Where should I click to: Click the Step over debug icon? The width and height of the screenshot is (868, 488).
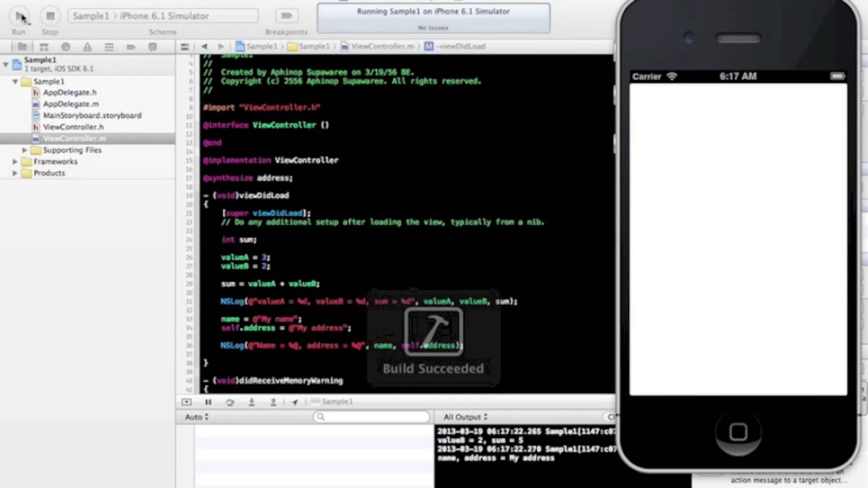click(x=230, y=402)
